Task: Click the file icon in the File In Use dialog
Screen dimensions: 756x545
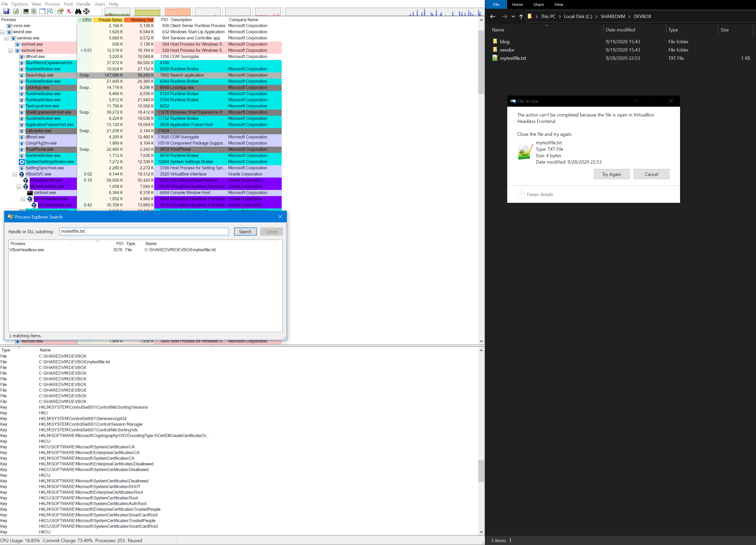Action: [525, 152]
